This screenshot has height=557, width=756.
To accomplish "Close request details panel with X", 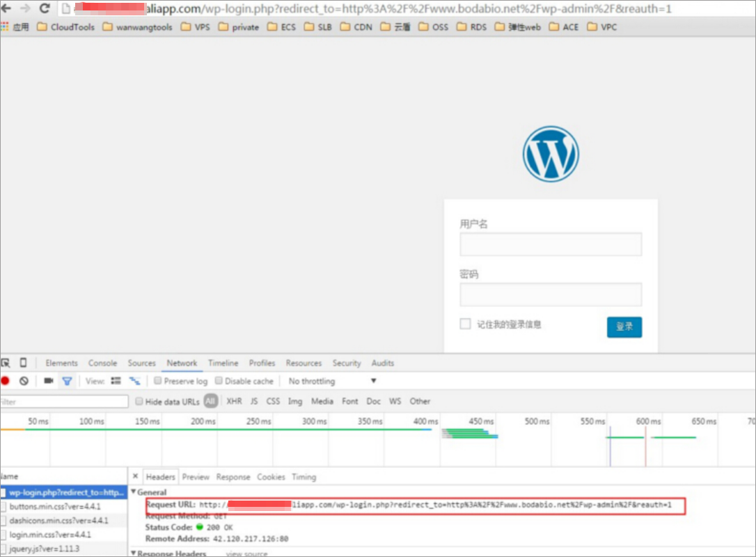I will [x=136, y=476].
